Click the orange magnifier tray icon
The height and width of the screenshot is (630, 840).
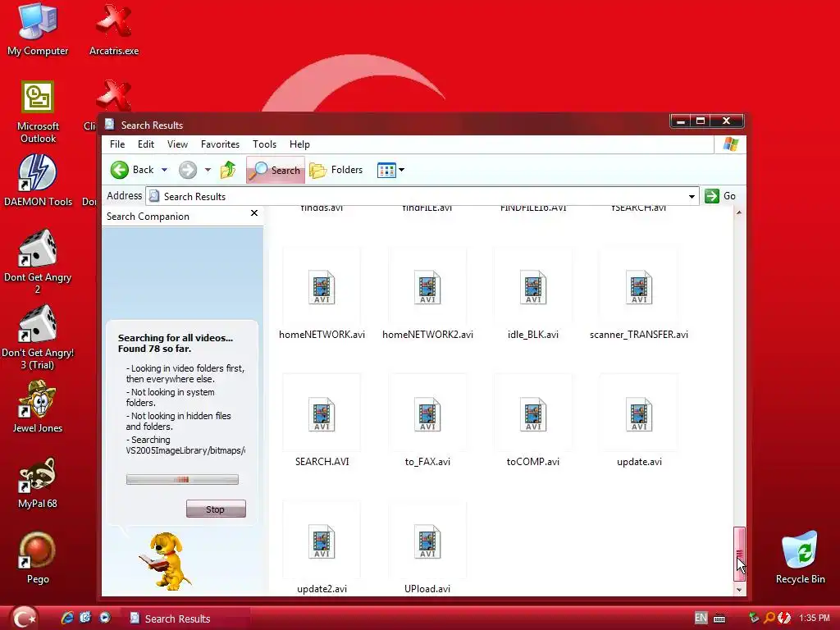click(x=769, y=618)
